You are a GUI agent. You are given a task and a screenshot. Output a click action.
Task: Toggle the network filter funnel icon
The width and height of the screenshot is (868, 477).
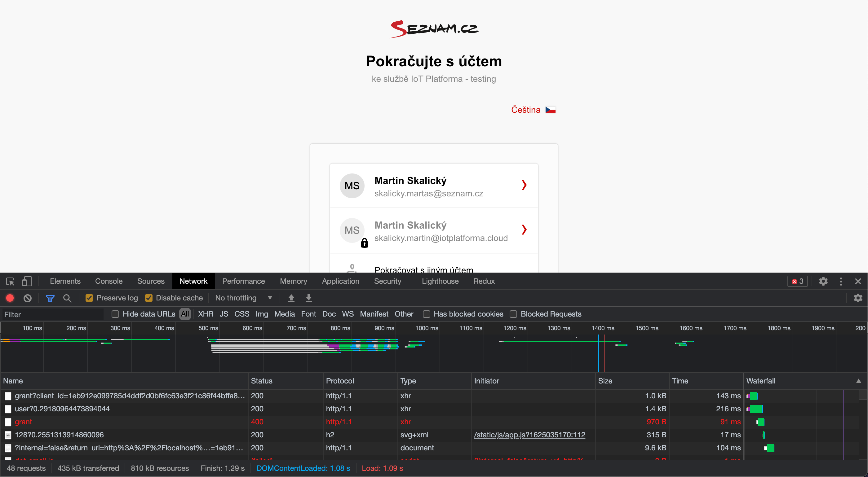tap(50, 298)
